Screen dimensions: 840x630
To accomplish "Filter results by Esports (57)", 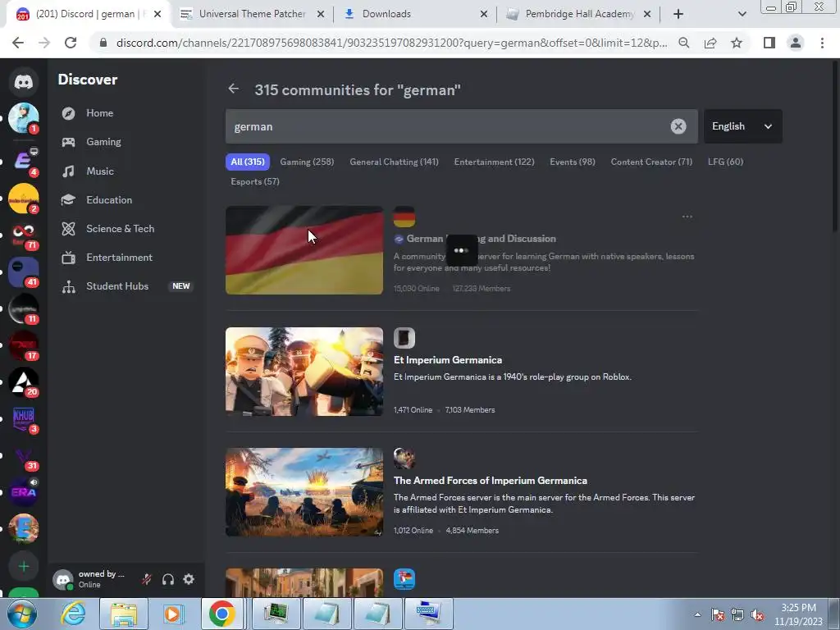I will click(x=255, y=181).
